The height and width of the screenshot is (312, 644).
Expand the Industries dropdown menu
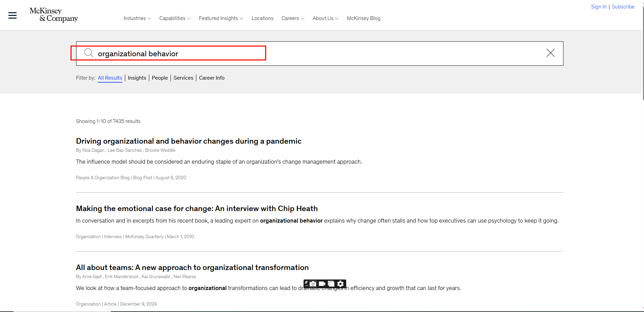[137, 18]
